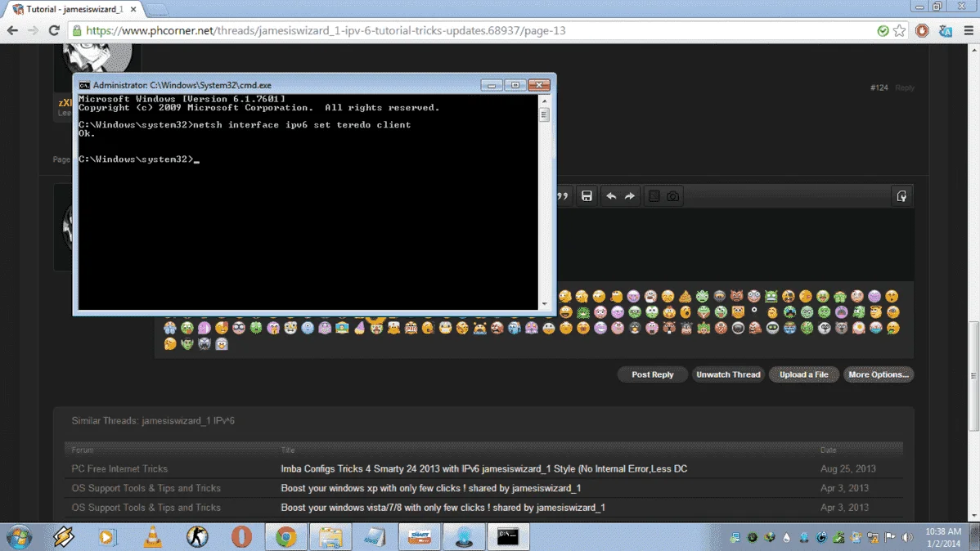Open a new tab next to the Tutorial tab
The image size is (980, 551).
click(157, 9)
